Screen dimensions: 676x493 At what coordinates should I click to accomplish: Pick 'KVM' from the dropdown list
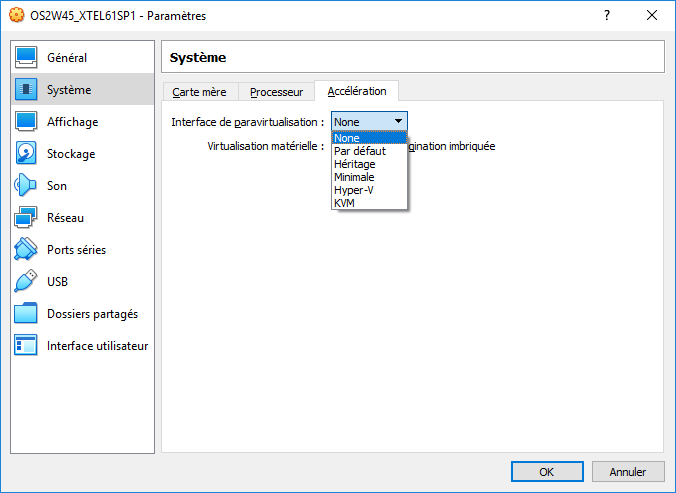[x=344, y=203]
